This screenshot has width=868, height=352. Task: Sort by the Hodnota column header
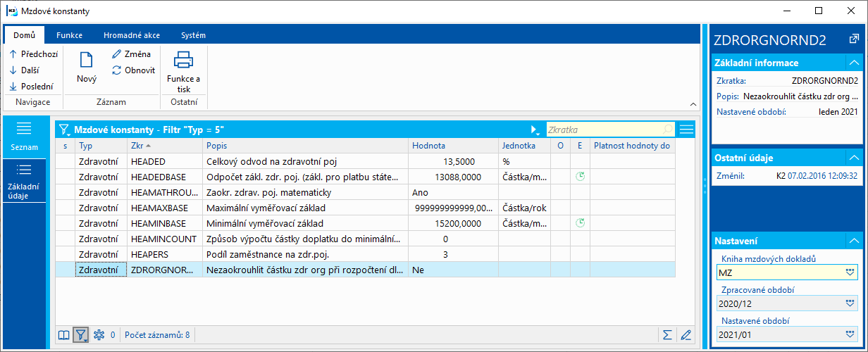(x=453, y=146)
